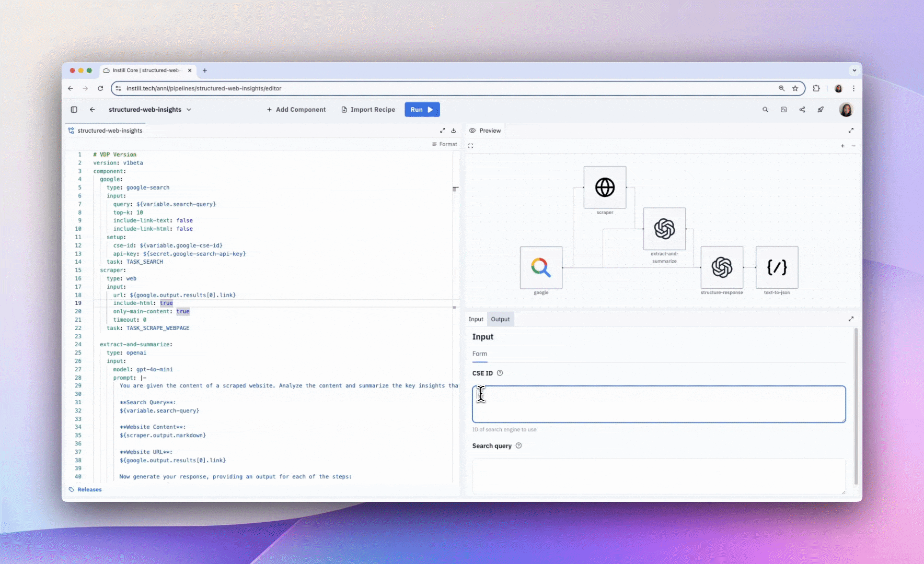Select the Preview tab

tap(485, 131)
